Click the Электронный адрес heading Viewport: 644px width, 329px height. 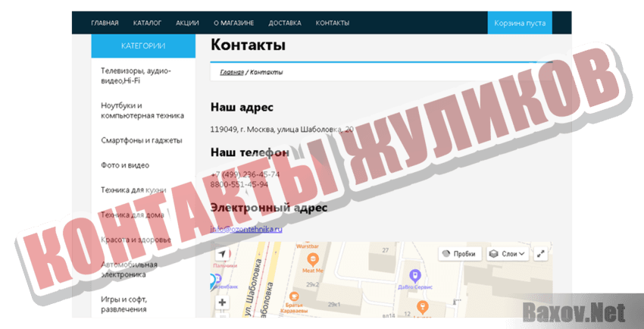point(269,208)
